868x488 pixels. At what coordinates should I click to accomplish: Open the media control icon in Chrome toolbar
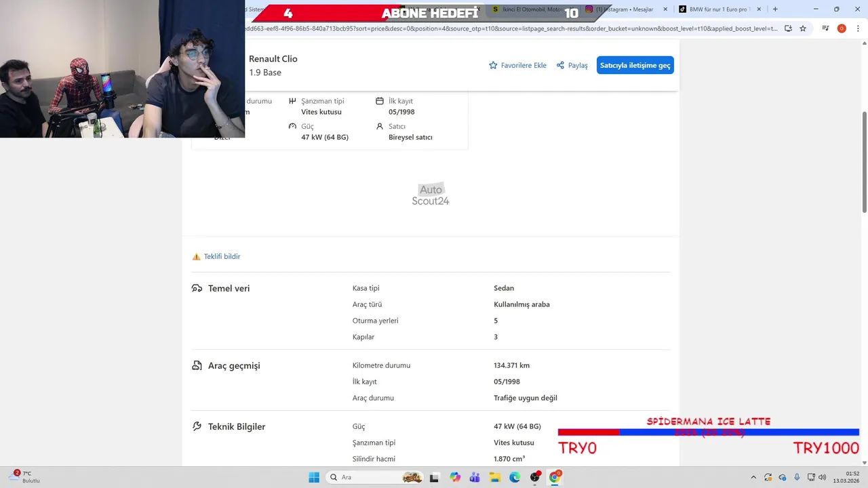[825, 28]
